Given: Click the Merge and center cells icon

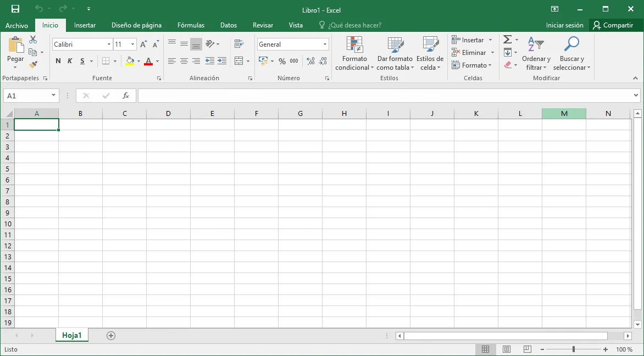Looking at the screenshot, I should click(238, 61).
